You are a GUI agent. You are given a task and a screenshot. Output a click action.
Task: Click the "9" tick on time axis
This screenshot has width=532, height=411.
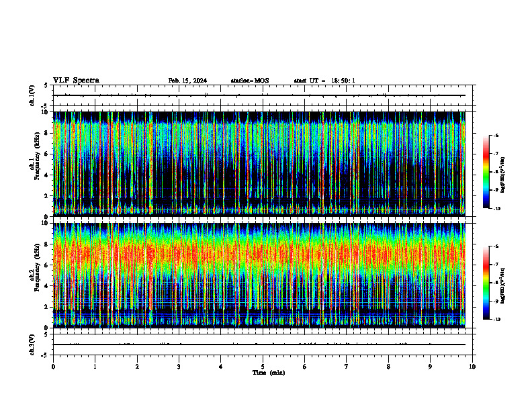pyautogui.click(x=430, y=367)
